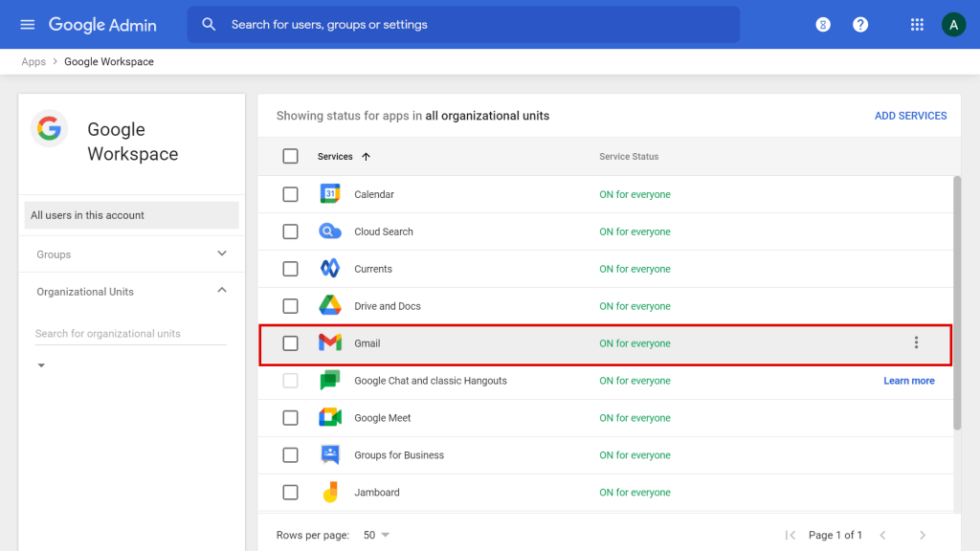Focus the Search for users field
Image resolution: width=980 pixels, height=551 pixels.
point(464,24)
